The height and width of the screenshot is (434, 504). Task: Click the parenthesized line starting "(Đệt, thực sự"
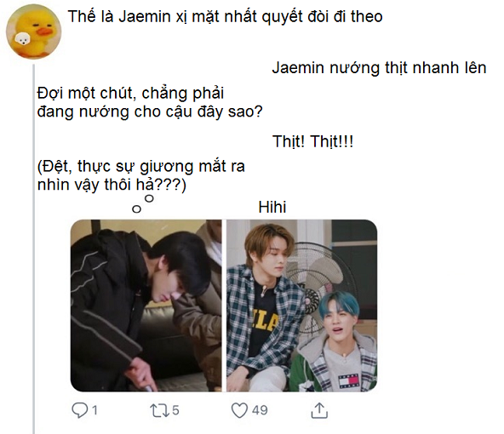coord(141,167)
